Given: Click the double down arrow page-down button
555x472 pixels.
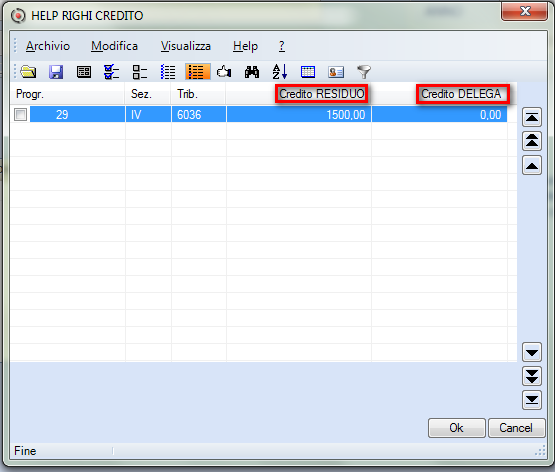Looking at the screenshot, I should 532,376.
